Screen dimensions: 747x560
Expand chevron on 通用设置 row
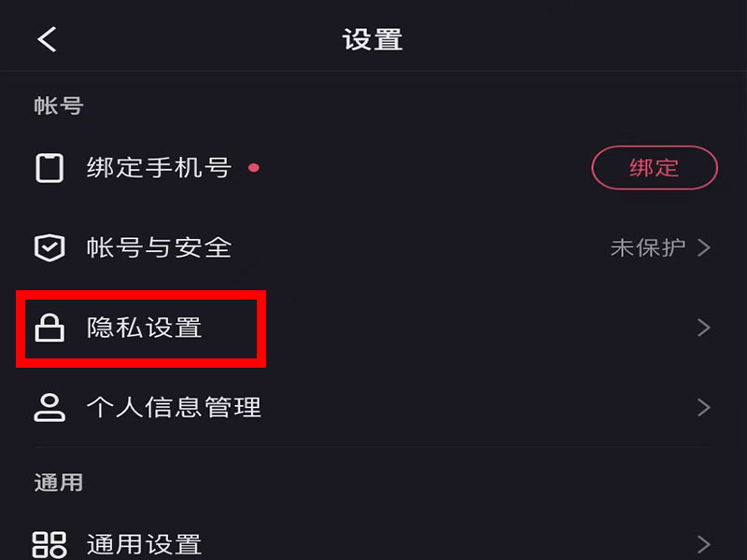[704, 544]
